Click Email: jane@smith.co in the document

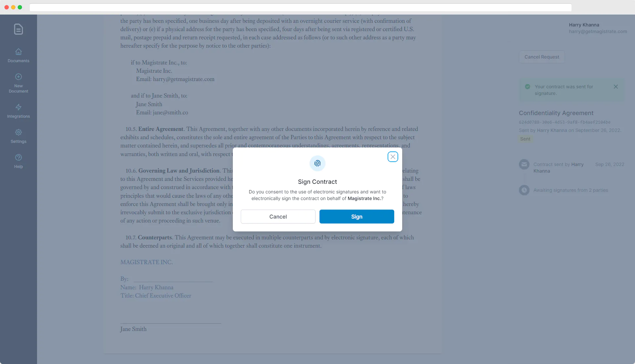162,112
